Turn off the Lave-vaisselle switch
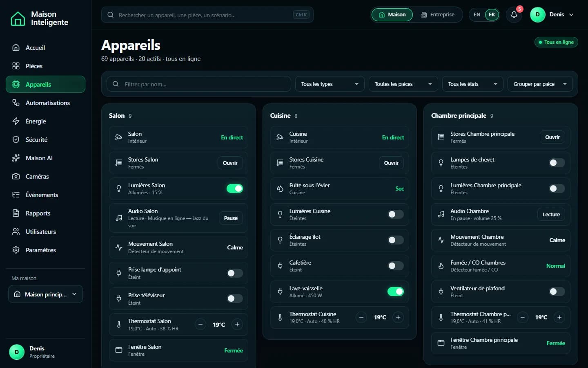The image size is (588, 368). 396,292
